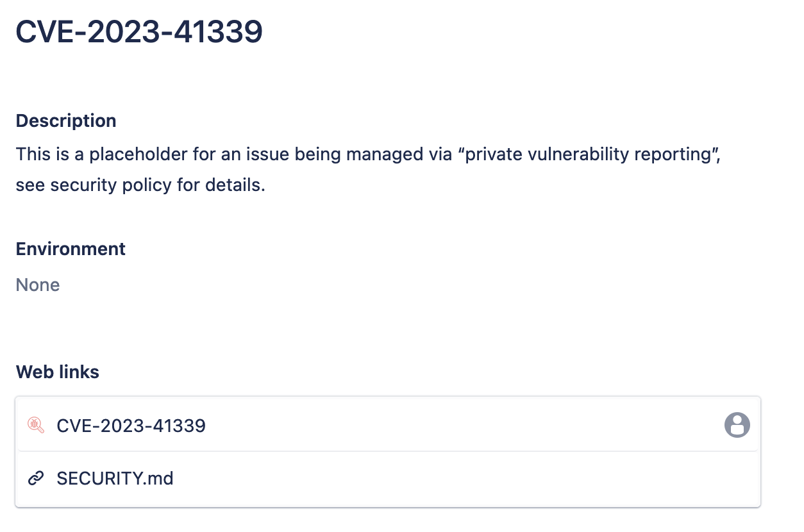Click the Web links section heading

pyautogui.click(x=58, y=372)
